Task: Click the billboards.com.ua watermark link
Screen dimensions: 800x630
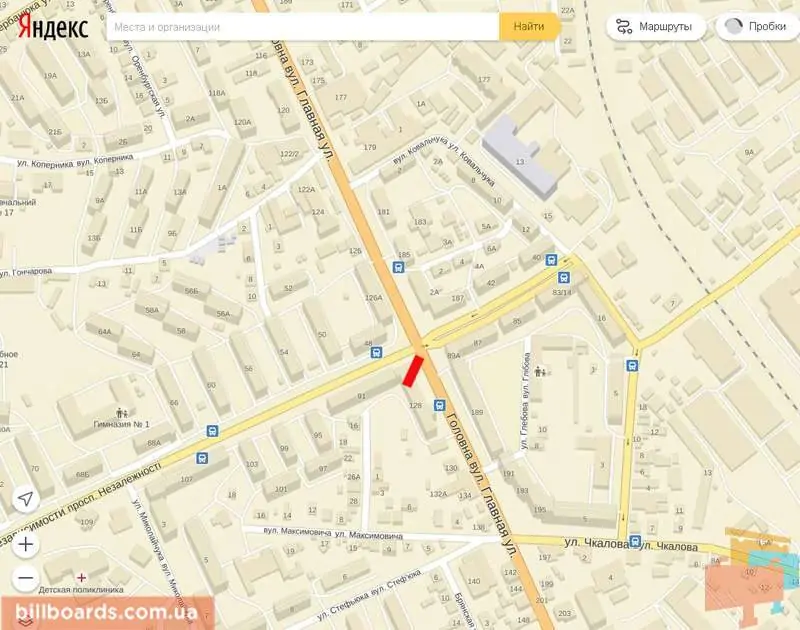Action: (106, 611)
